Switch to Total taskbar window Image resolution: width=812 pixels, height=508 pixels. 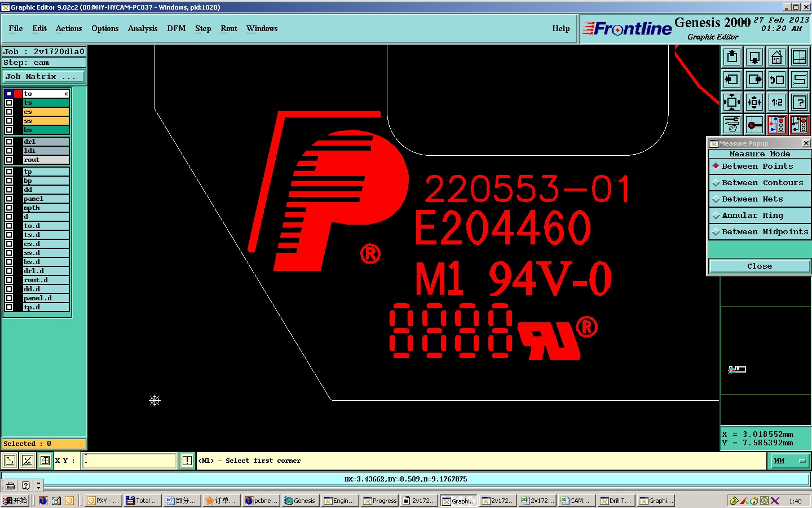pos(143,501)
